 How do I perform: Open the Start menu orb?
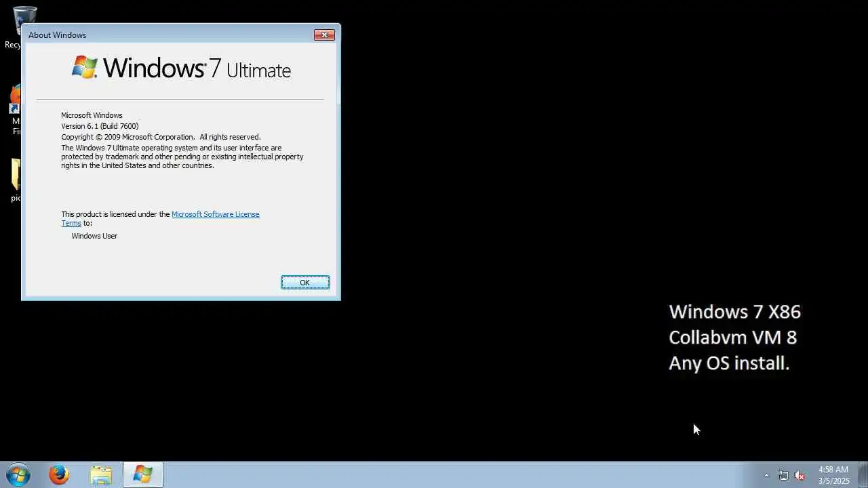[x=17, y=475]
